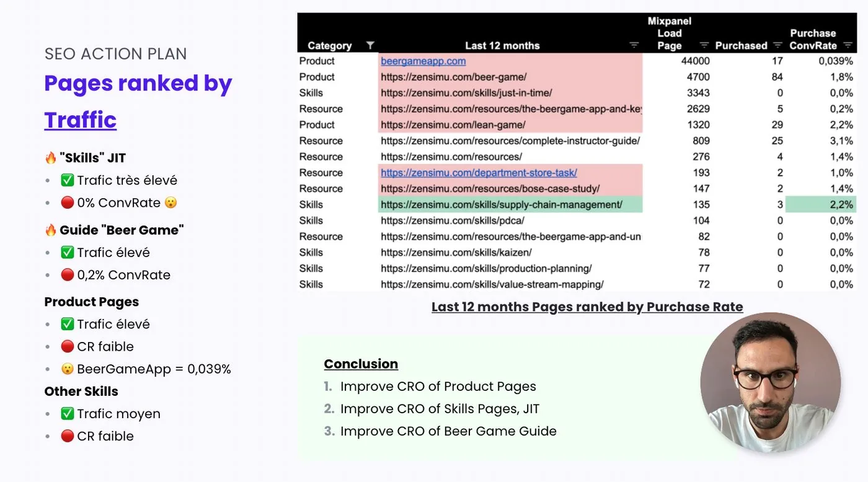Select the purchased value 84 in beer-game row
Screen dimensions: 868x482
click(x=777, y=77)
